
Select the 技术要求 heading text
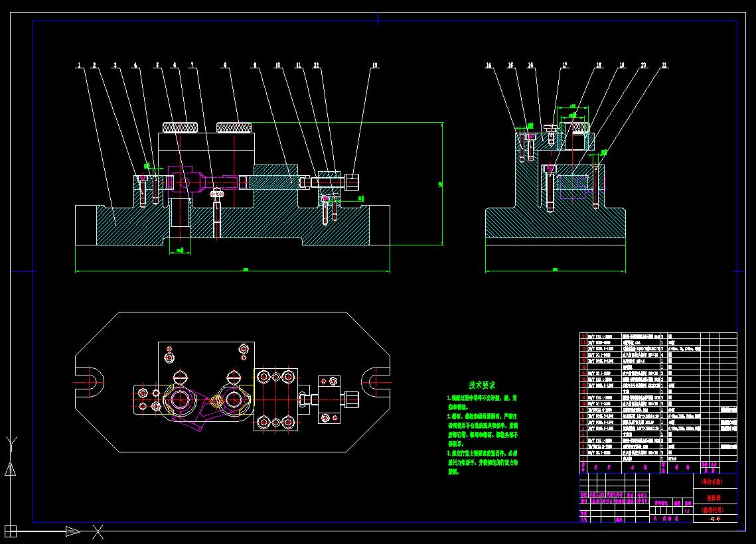click(482, 385)
